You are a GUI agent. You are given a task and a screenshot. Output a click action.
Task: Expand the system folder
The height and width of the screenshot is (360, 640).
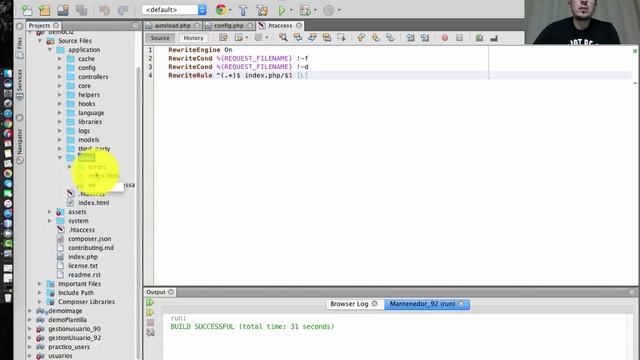pos(50,221)
